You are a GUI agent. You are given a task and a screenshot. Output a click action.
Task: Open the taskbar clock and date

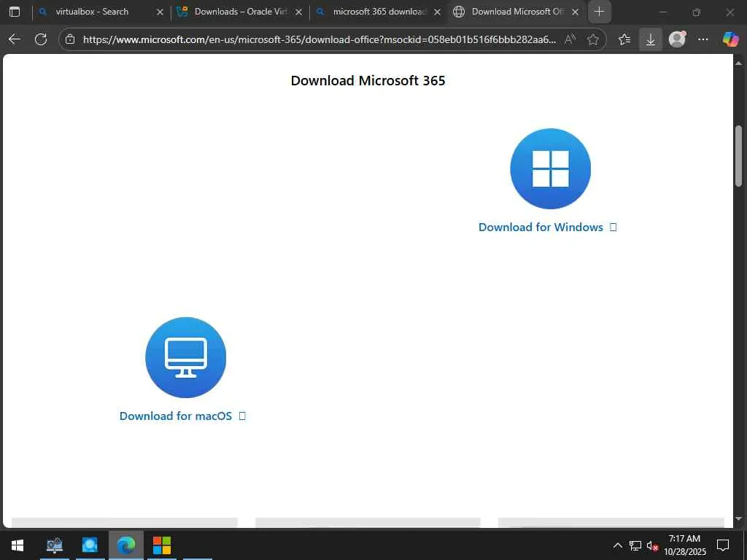point(684,545)
